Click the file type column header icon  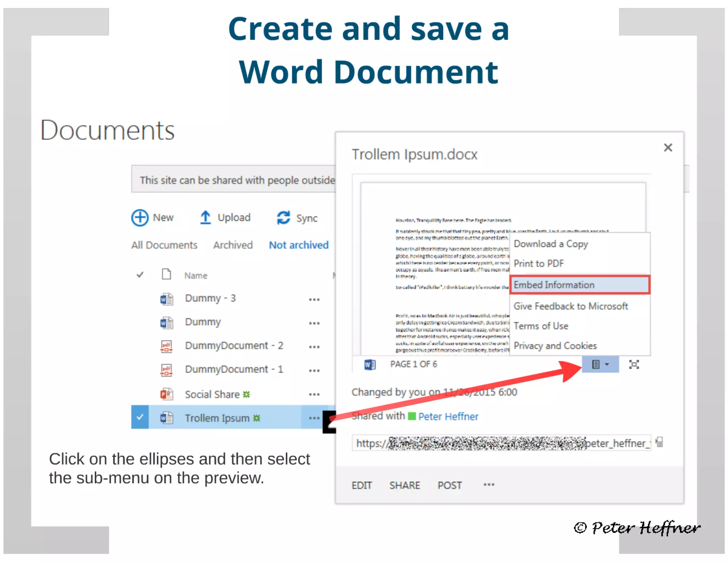[166, 274]
